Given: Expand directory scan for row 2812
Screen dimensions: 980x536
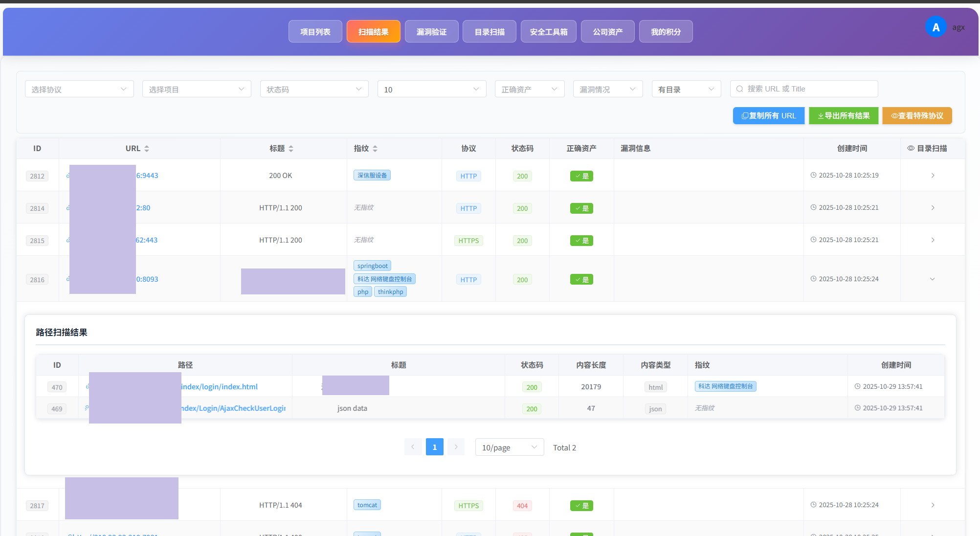Looking at the screenshot, I should (x=933, y=176).
